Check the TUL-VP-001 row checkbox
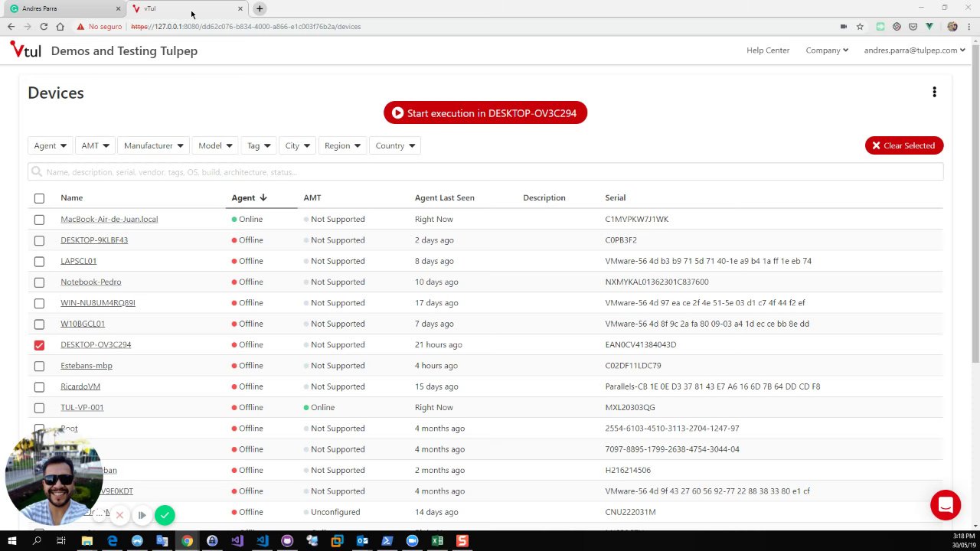The height and width of the screenshot is (551, 980). (x=39, y=408)
